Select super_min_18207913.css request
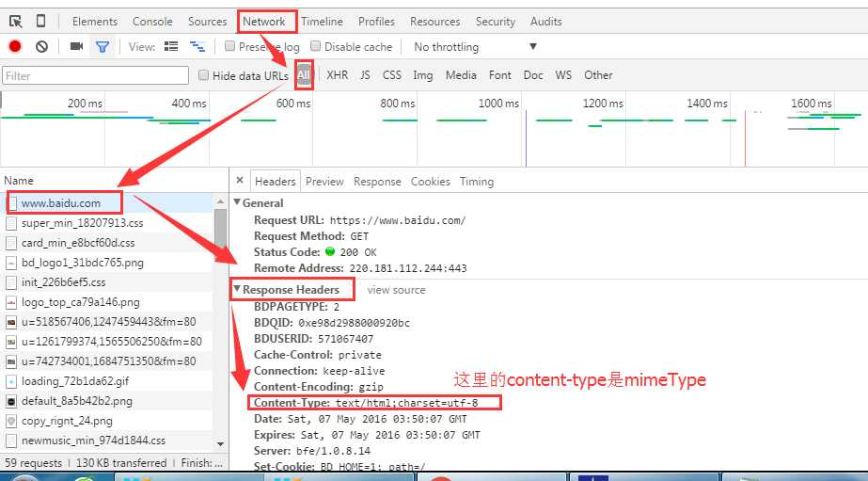 click(106, 223)
